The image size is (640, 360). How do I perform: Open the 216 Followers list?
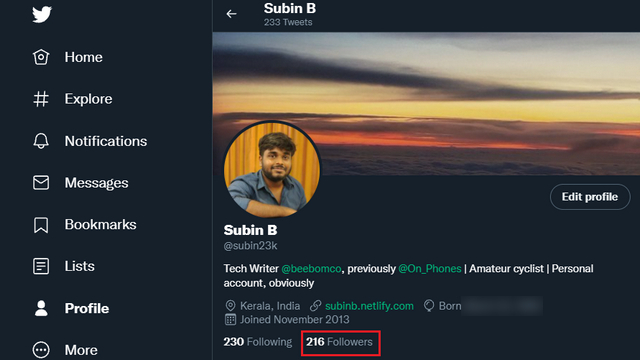(340, 342)
